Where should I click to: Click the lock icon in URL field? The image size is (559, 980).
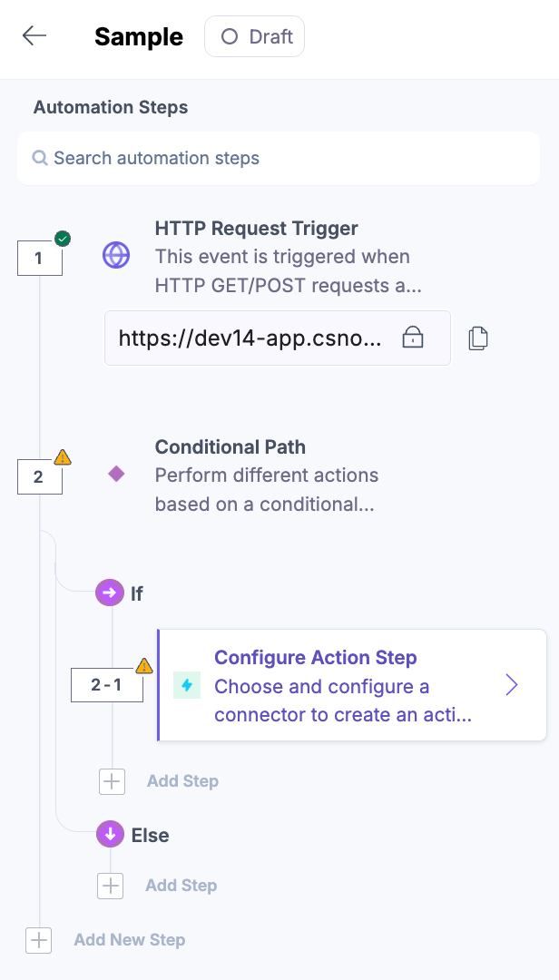point(413,338)
